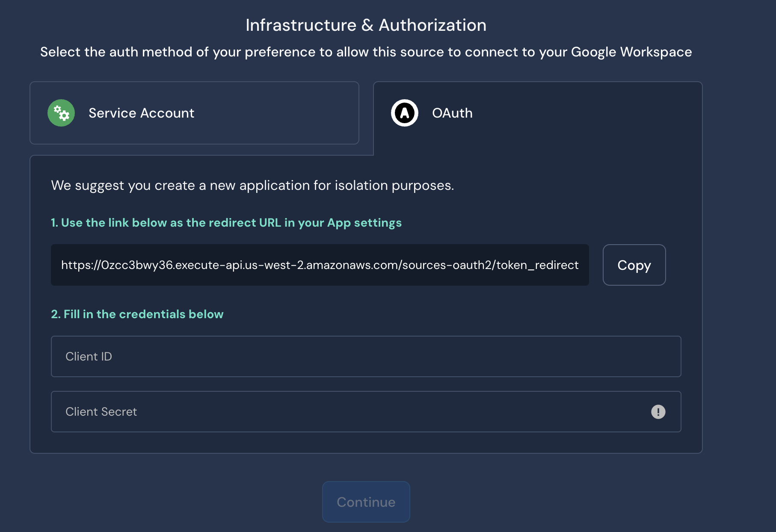Click the "Fill in the credentials below" heading
The height and width of the screenshot is (532, 776).
(137, 314)
